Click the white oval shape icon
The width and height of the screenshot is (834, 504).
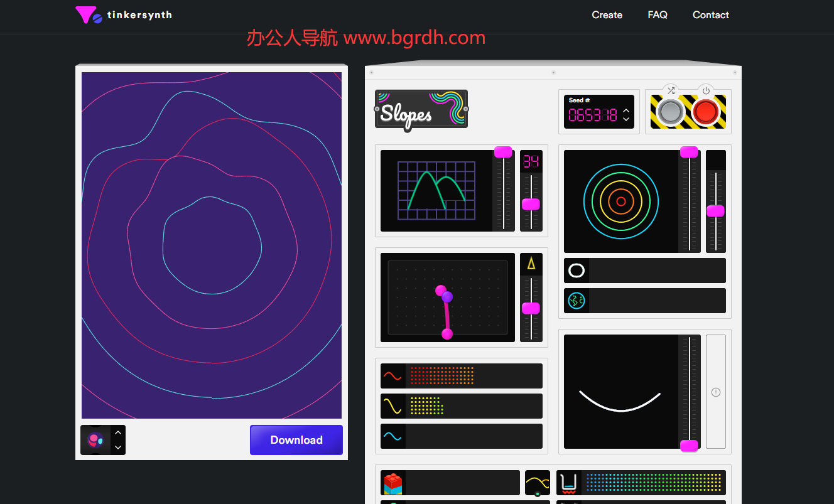point(577,271)
